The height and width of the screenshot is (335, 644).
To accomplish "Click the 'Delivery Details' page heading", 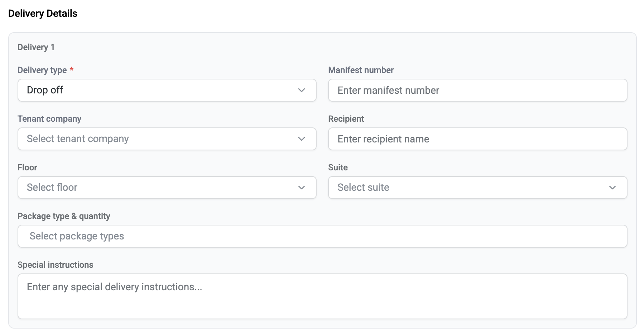I will tap(43, 14).
